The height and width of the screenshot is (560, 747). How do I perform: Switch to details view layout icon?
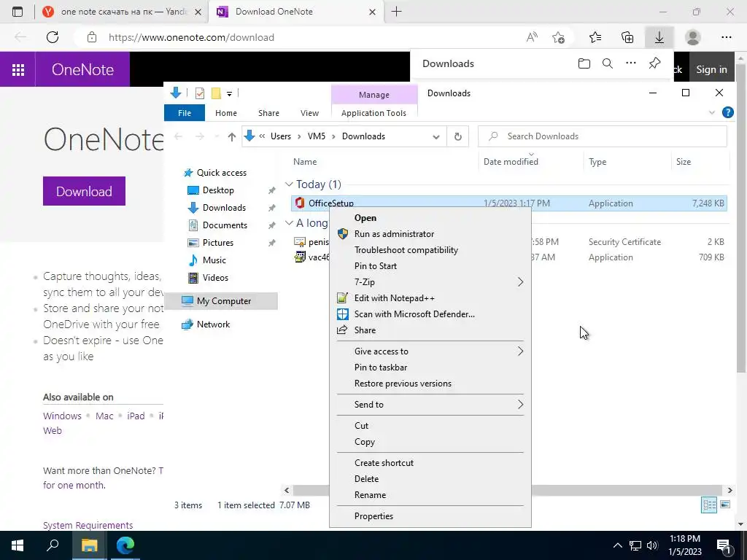coord(709,505)
